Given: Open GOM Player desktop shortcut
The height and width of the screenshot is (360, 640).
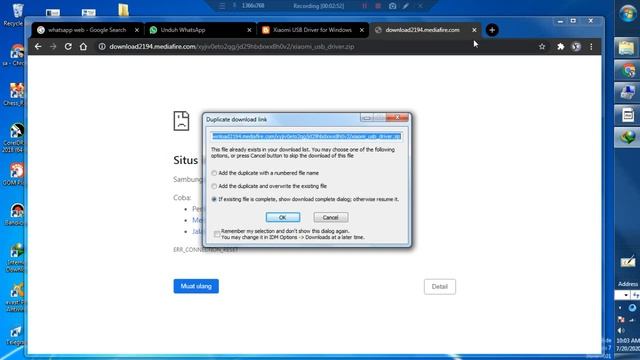Looking at the screenshot, I should coord(14,174).
